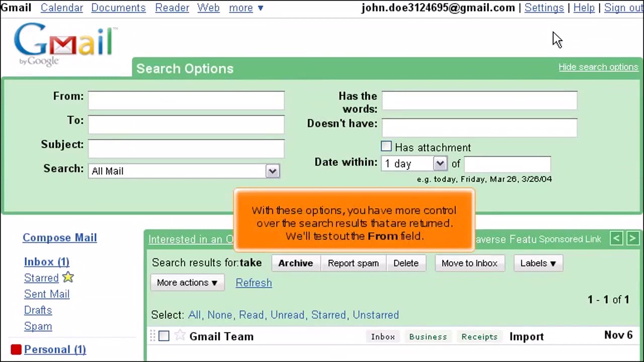
Task: Click the Move to Inbox button
Action: pos(469,263)
